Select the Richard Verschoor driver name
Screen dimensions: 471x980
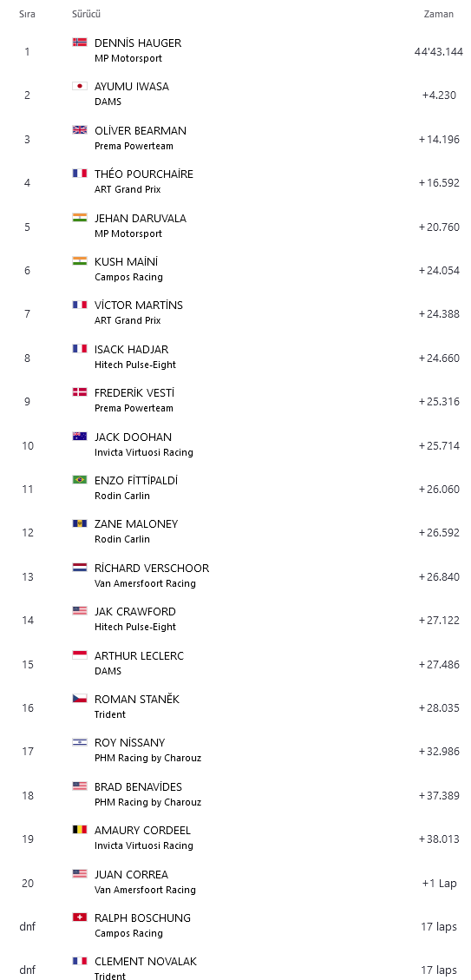pyautogui.click(x=152, y=569)
